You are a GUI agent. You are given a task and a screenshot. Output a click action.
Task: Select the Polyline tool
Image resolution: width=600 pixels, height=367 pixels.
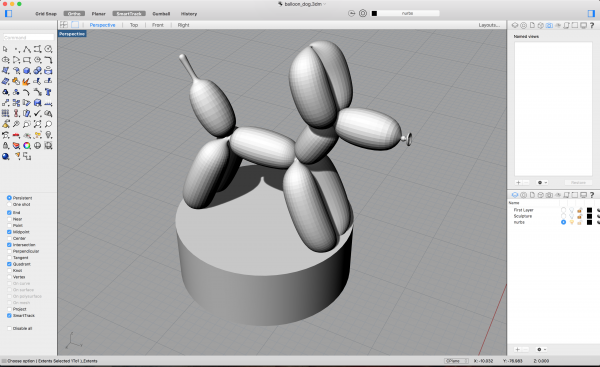27,49
